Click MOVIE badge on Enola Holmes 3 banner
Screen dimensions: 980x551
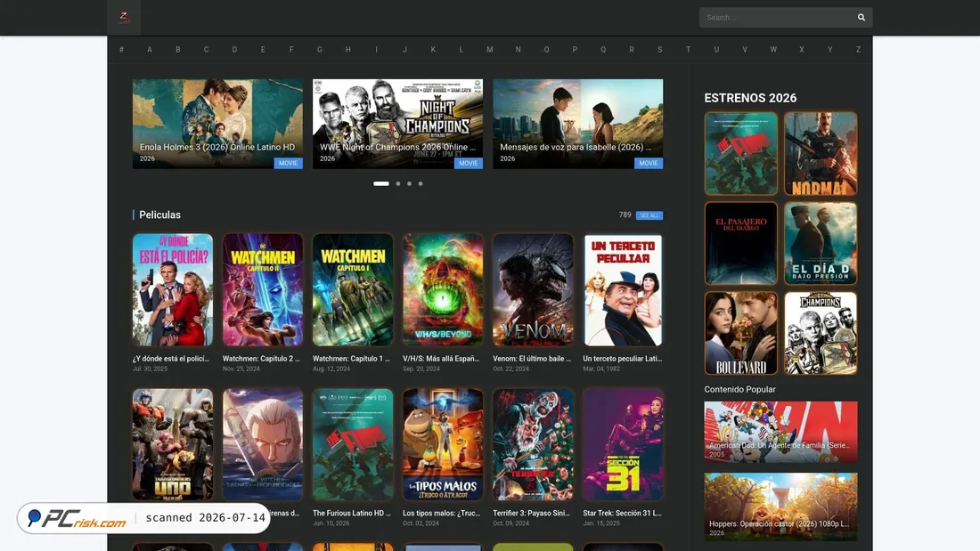(x=288, y=163)
